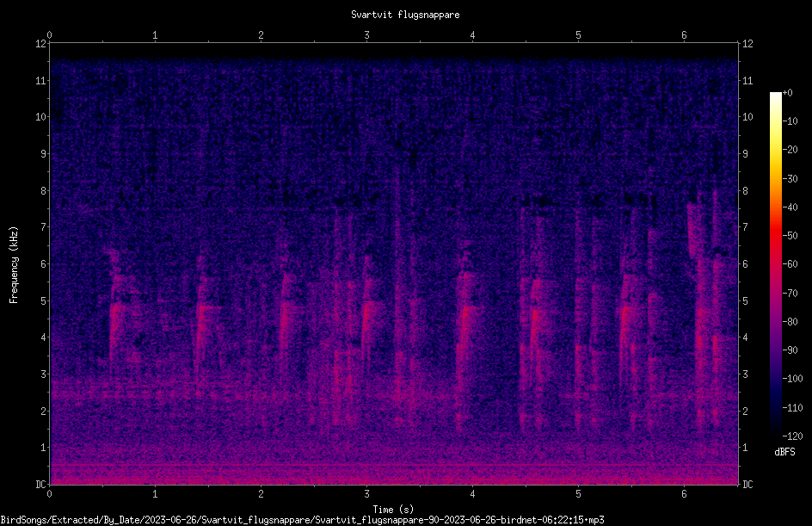
Task: Select the "-60" color scale label
Action: [790, 264]
